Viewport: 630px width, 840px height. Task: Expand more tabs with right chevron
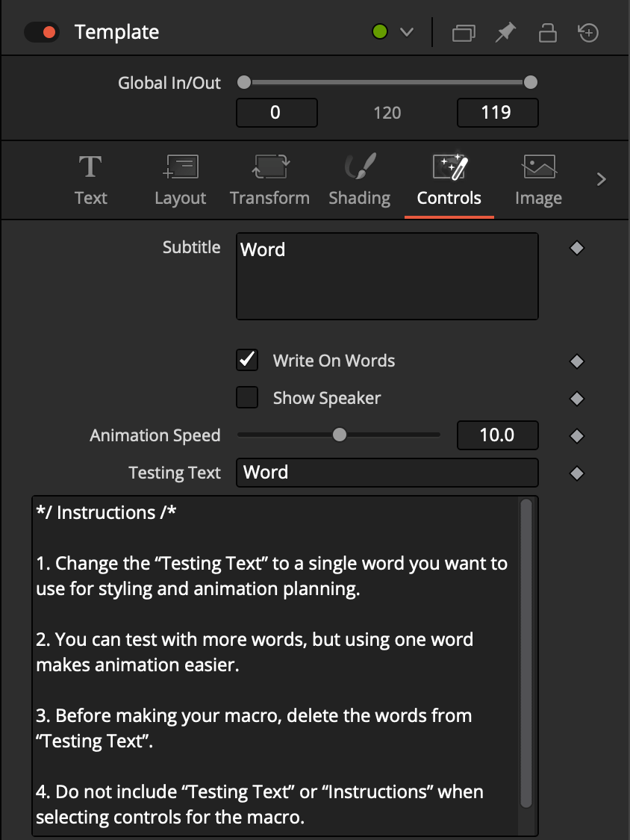[602, 179]
